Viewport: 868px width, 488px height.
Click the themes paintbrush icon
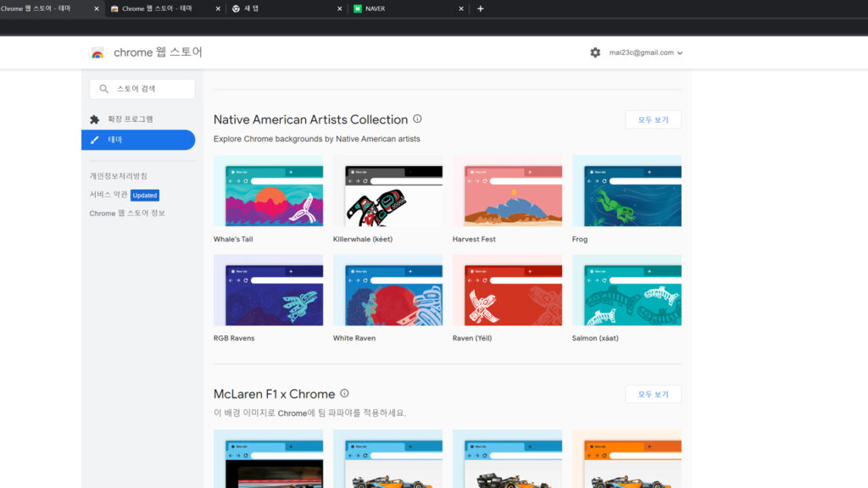pos(95,140)
